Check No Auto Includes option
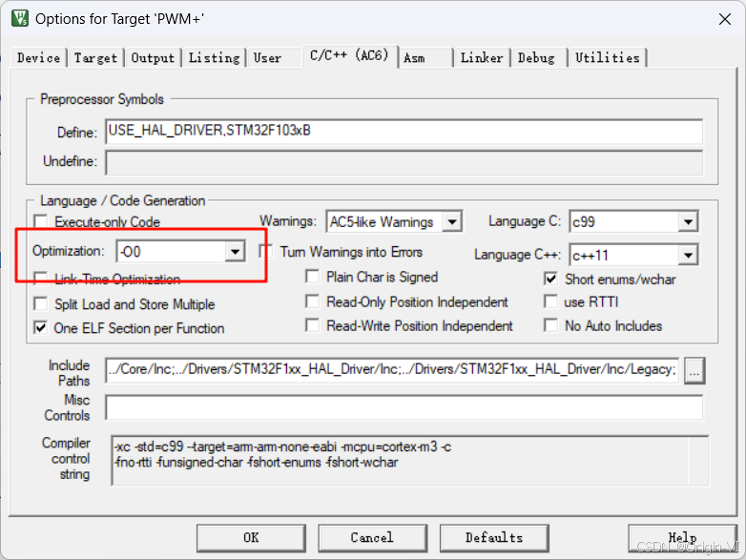 pyautogui.click(x=551, y=325)
